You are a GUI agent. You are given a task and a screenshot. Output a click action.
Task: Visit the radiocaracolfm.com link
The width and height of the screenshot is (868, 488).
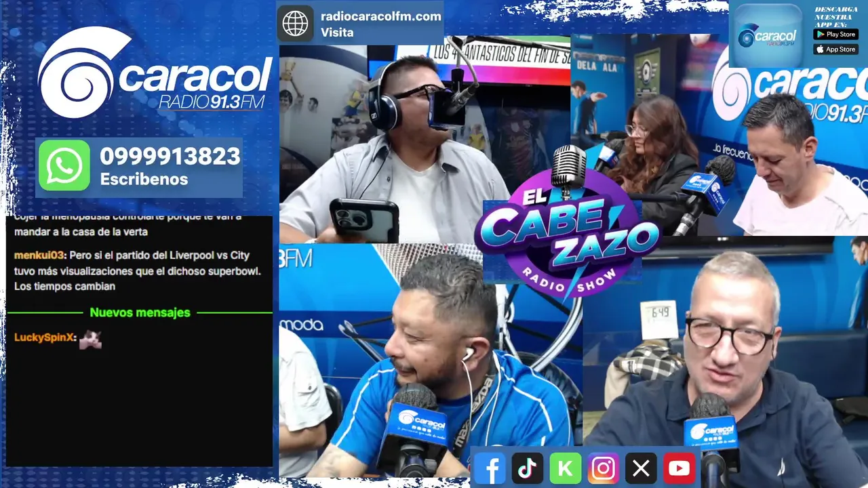tap(381, 16)
